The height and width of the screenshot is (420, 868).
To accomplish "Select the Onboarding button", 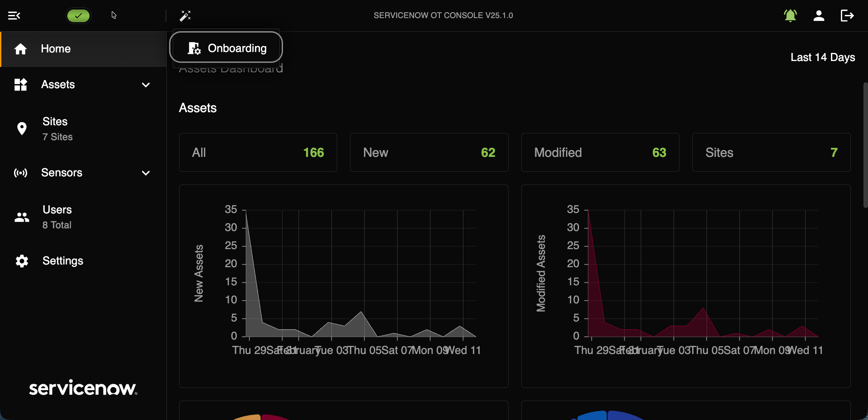I will coord(226,47).
